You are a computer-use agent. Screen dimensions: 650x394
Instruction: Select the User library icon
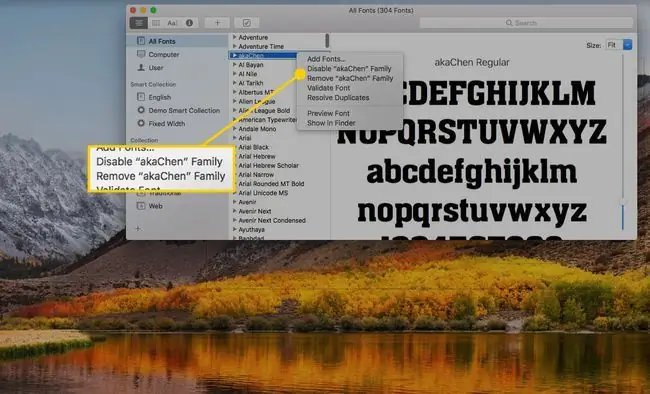141,68
